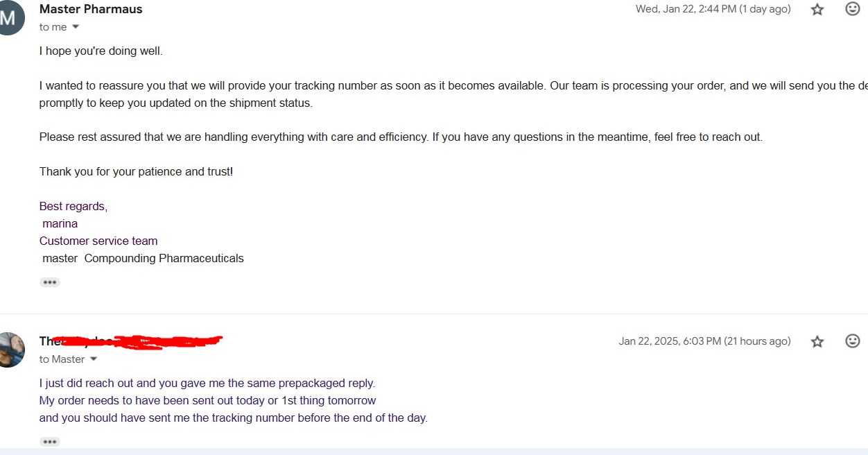The image size is (868, 455).
Task: Click the "to Master" recipient text
Action: 62,359
